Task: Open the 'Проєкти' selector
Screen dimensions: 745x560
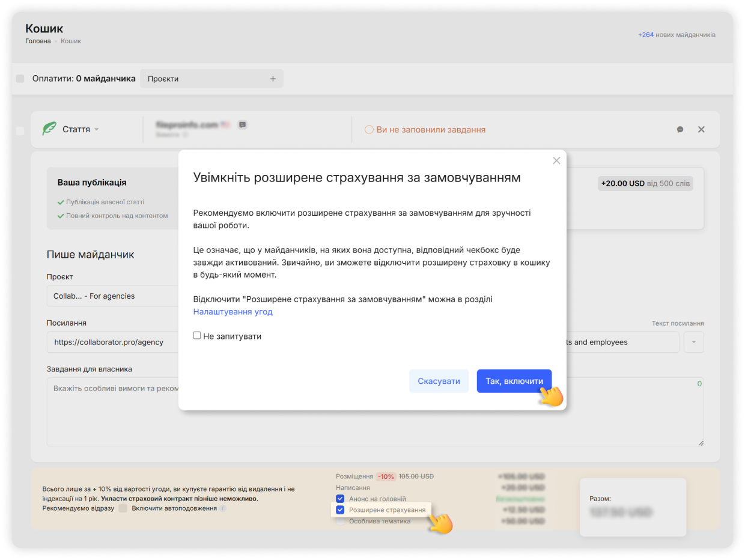Action: pyautogui.click(x=211, y=79)
